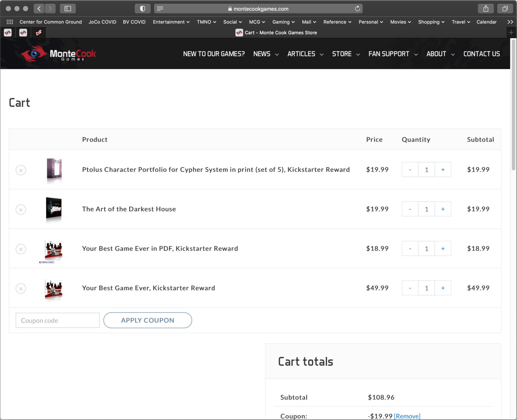Decrease quantity of The Art of the Darkest House
Screen dimensions: 517x420
pyautogui.click(x=410, y=209)
